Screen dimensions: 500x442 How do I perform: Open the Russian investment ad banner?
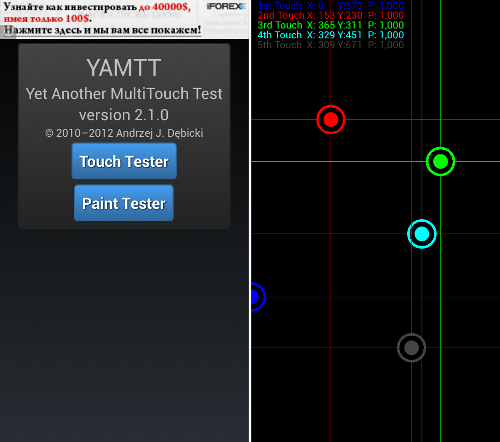pyautogui.click(x=125, y=19)
